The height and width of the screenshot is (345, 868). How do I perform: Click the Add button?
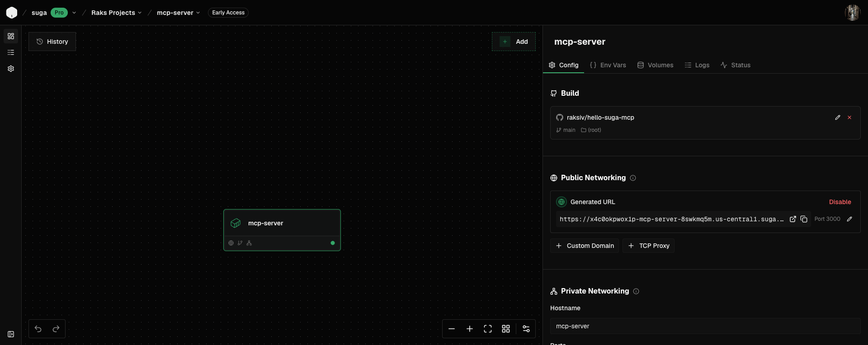pyautogui.click(x=514, y=42)
